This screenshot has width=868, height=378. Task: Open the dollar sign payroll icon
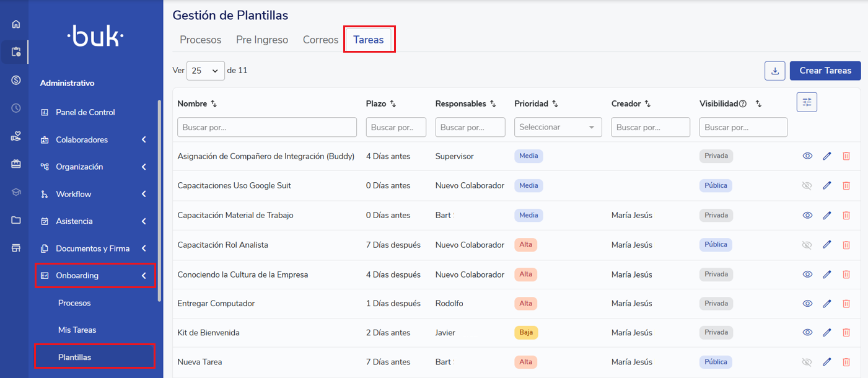(16, 80)
